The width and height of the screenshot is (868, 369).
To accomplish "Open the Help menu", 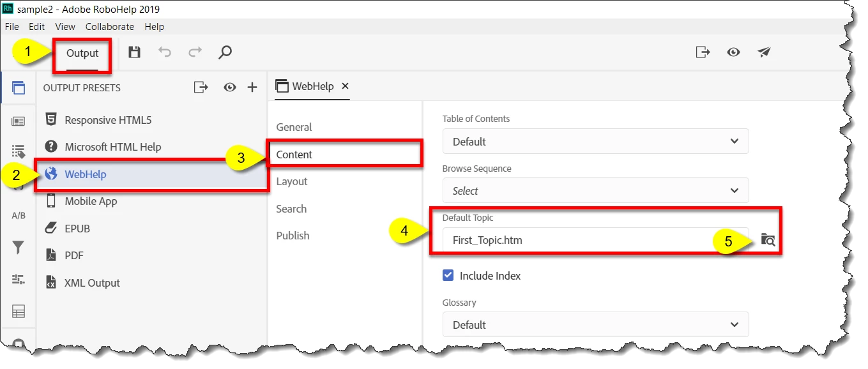I will point(154,26).
